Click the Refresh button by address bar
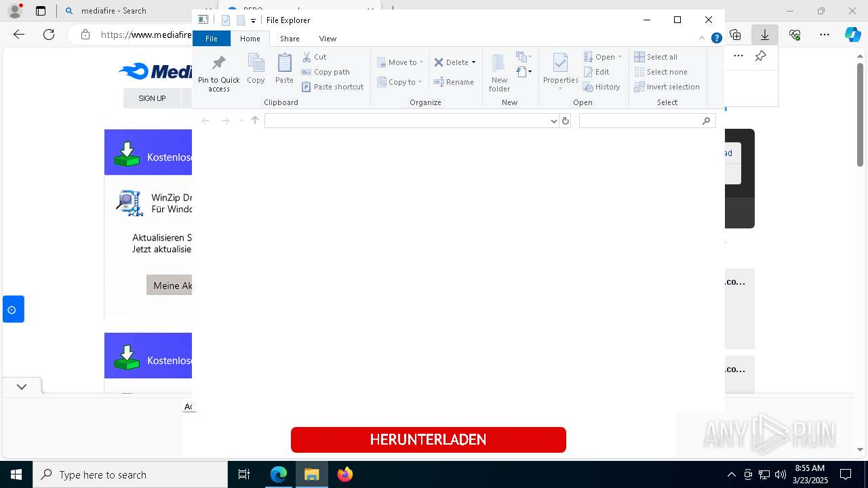868x488 pixels. point(565,121)
